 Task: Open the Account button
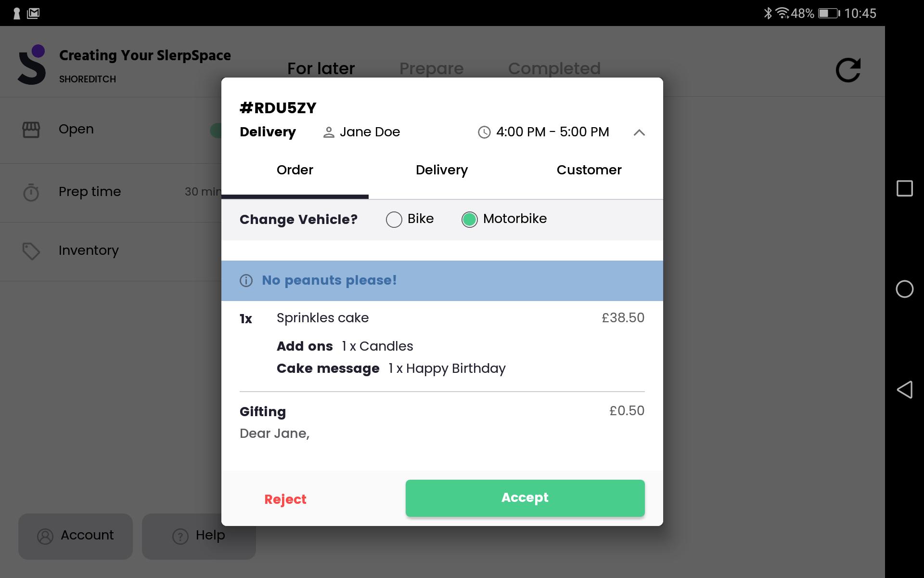76,536
